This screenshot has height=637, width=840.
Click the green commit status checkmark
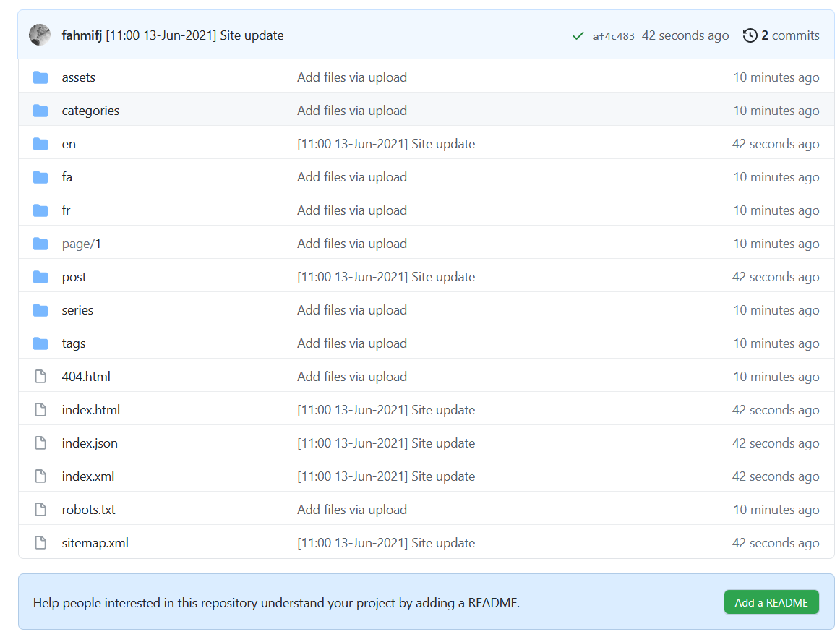point(578,35)
